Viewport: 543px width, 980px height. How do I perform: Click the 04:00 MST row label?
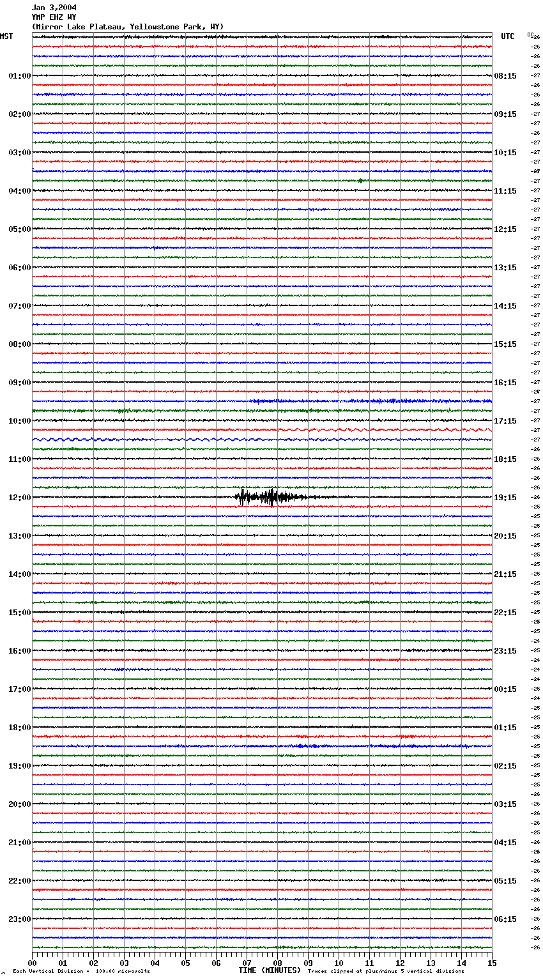(19, 191)
